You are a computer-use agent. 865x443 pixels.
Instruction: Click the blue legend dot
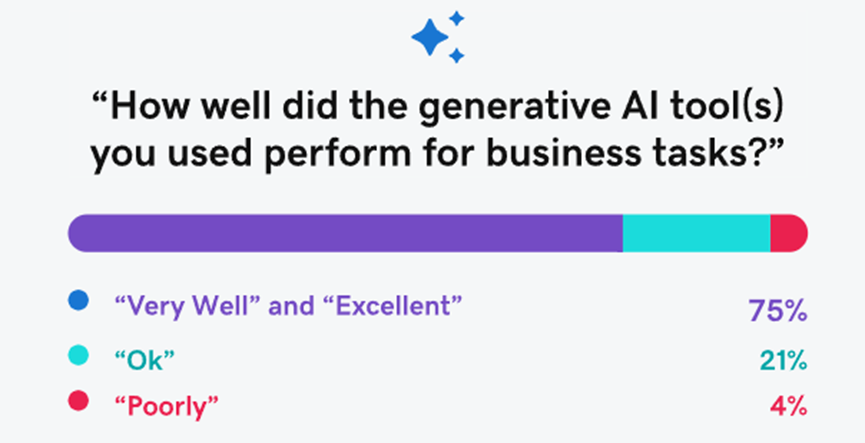coord(78,301)
